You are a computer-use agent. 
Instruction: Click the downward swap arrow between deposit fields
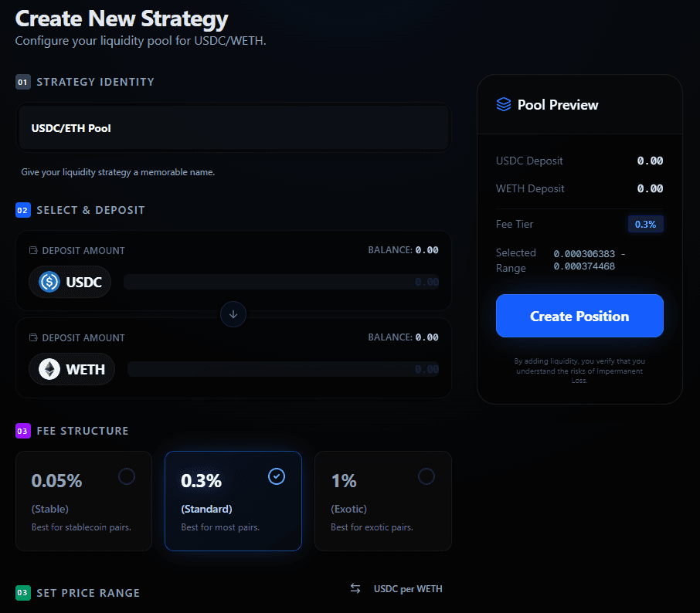[233, 314]
